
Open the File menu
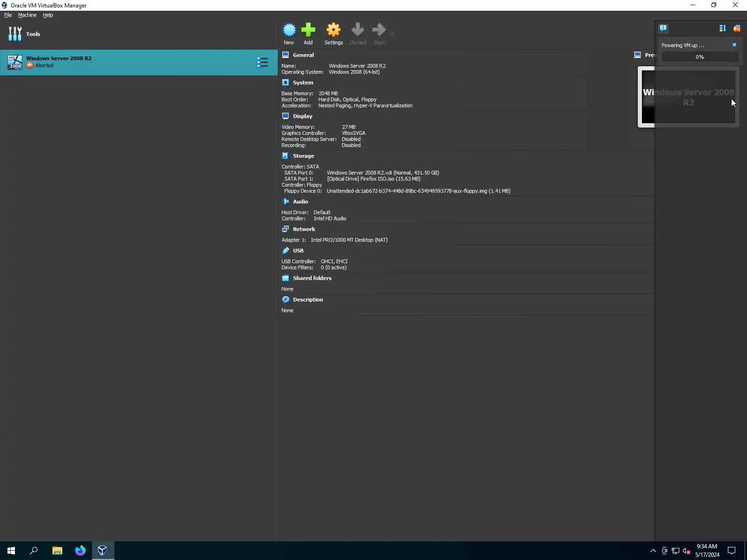click(x=8, y=15)
